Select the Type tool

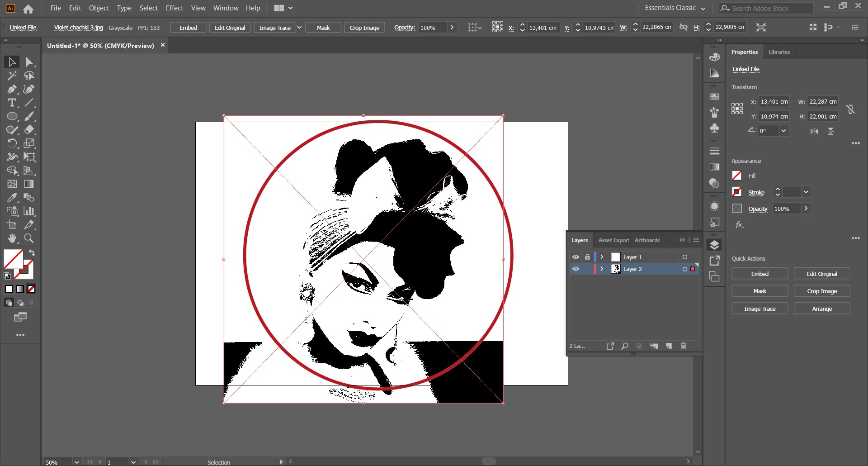[x=12, y=103]
